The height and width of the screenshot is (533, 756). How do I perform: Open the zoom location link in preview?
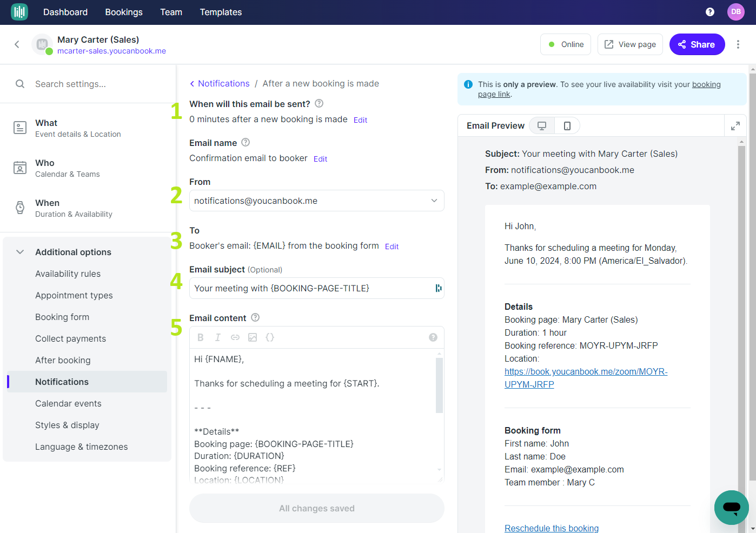586,378
